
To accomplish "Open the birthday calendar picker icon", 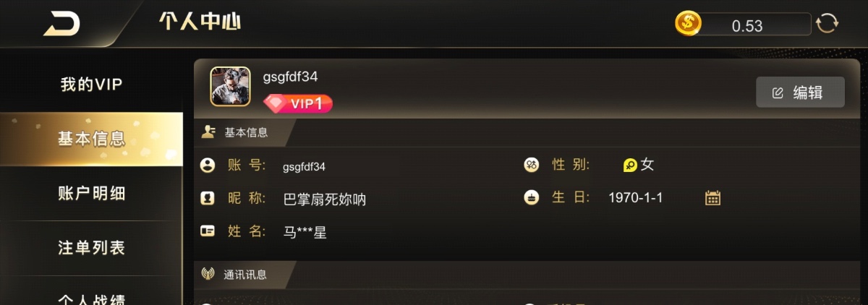I will tap(712, 197).
